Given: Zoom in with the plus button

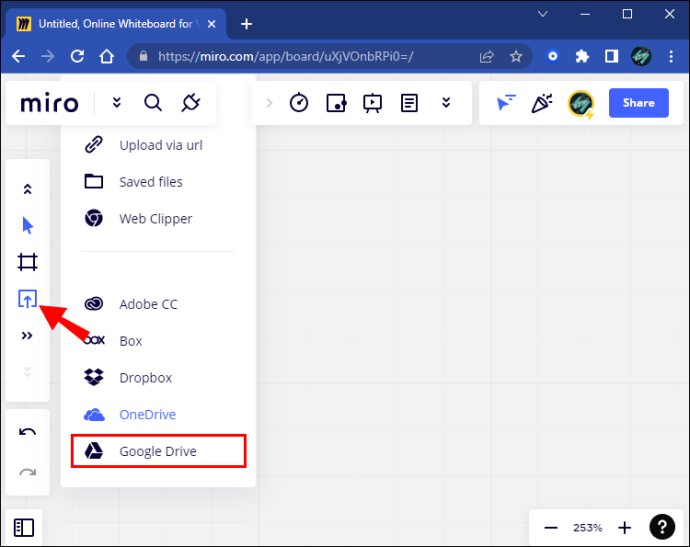Looking at the screenshot, I should tap(624, 527).
